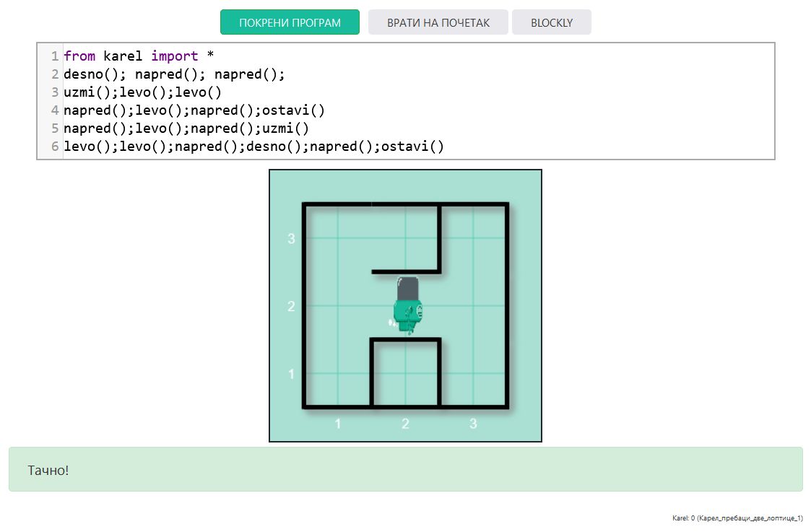The height and width of the screenshot is (532, 811).
Task: Click walled cell at column 2, row 1
Action: point(405,374)
